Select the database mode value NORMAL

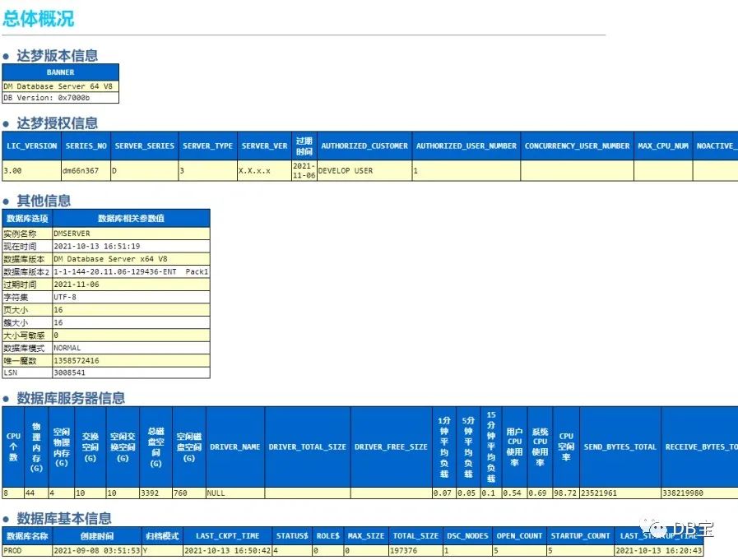(132, 348)
